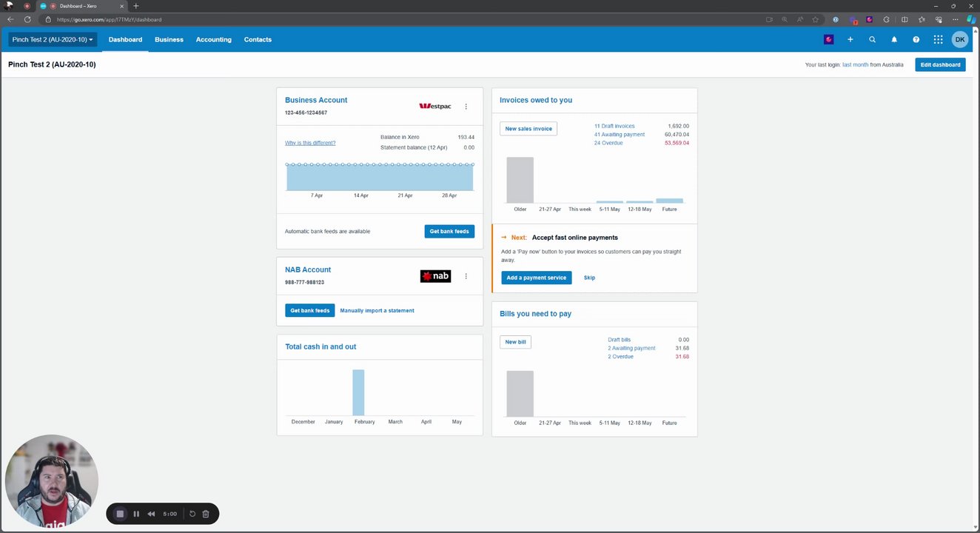Open the Contacts menu
This screenshot has height=533, width=980.
258,39
